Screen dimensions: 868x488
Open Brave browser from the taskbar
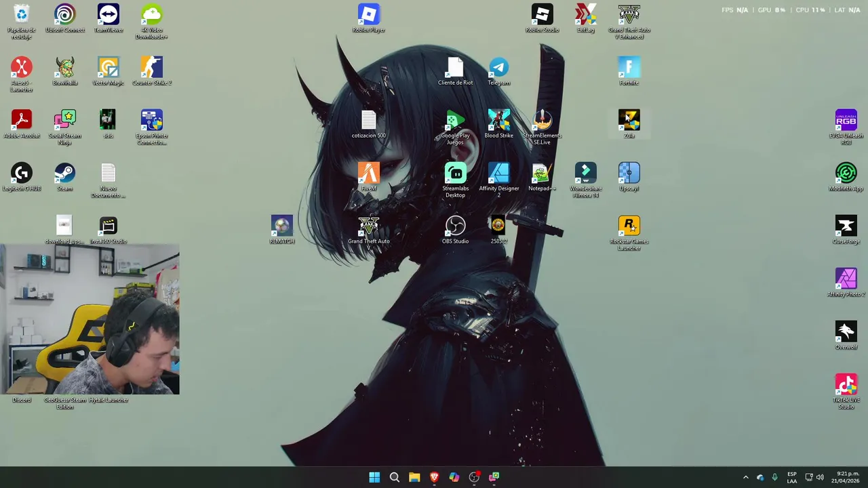(x=434, y=477)
